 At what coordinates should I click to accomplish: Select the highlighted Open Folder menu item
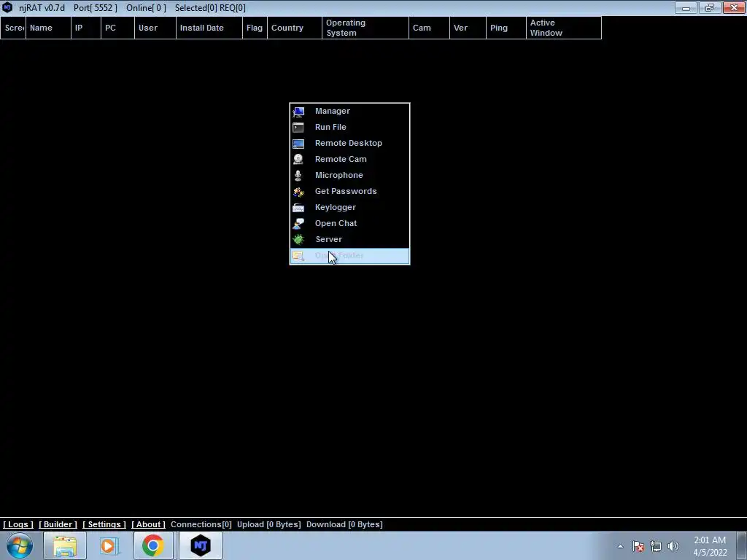tap(349, 256)
